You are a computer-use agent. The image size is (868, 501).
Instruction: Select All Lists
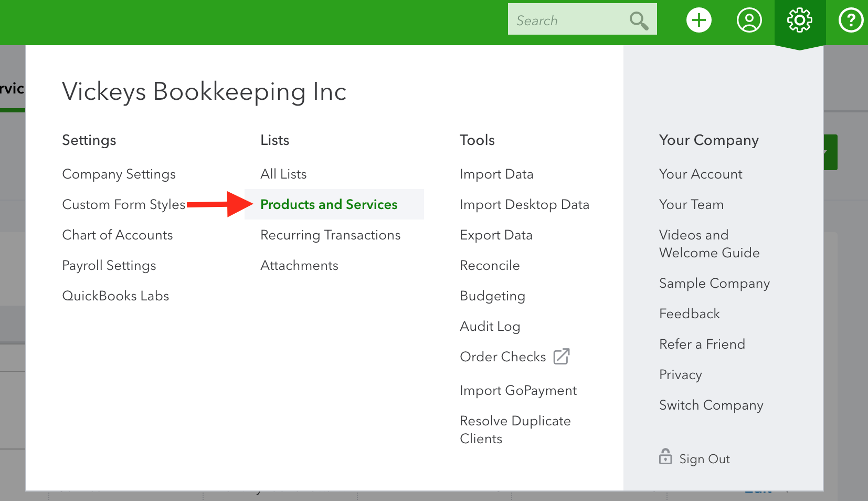pos(283,174)
